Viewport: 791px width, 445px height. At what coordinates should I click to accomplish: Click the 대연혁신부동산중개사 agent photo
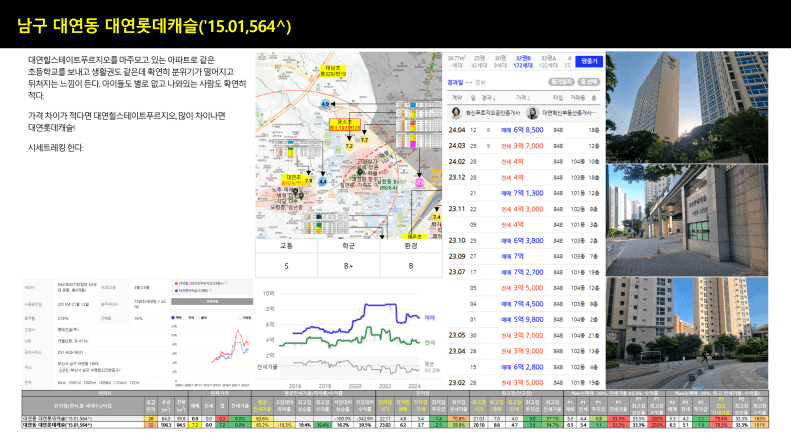[x=532, y=113]
